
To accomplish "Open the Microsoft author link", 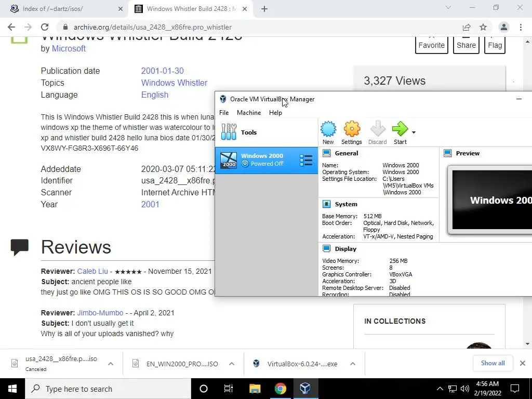I will [x=69, y=48].
